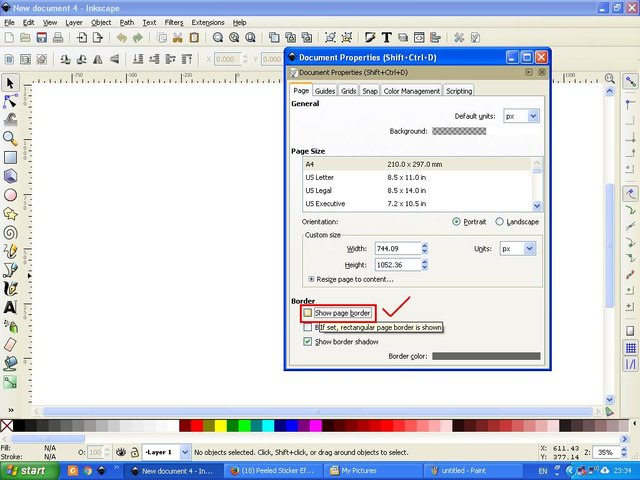Select the Rectangle tool

10,157
